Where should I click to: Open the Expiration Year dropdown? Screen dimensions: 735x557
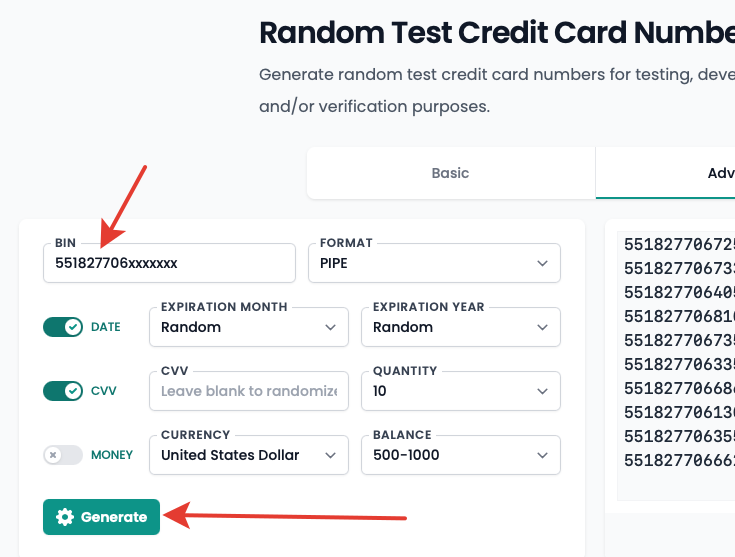(x=460, y=327)
